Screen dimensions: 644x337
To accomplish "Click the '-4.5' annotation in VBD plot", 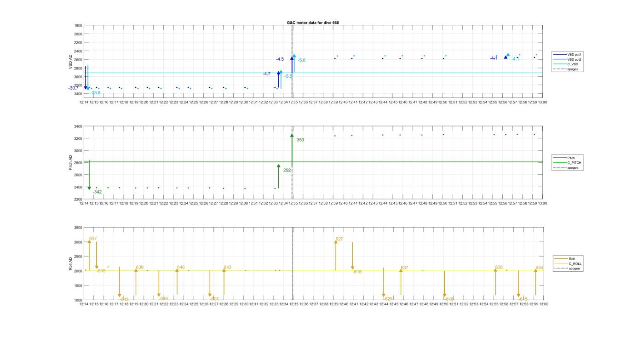I will click(280, 59).
